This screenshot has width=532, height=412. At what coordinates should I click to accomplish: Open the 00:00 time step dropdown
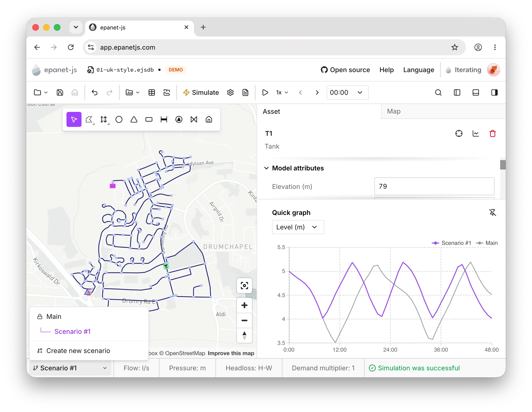pyautogui.click(x=347, y=92)
